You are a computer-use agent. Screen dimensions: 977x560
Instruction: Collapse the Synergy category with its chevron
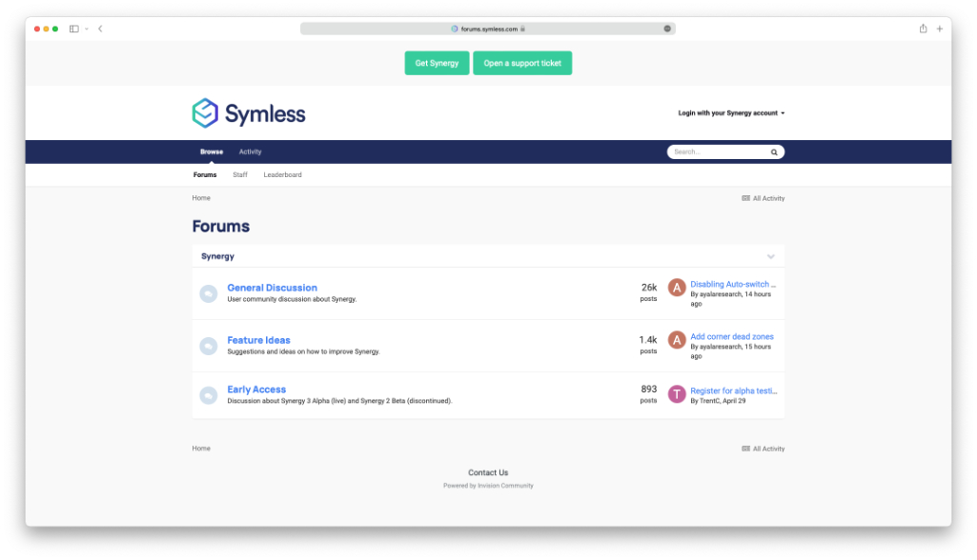point(771,256)
